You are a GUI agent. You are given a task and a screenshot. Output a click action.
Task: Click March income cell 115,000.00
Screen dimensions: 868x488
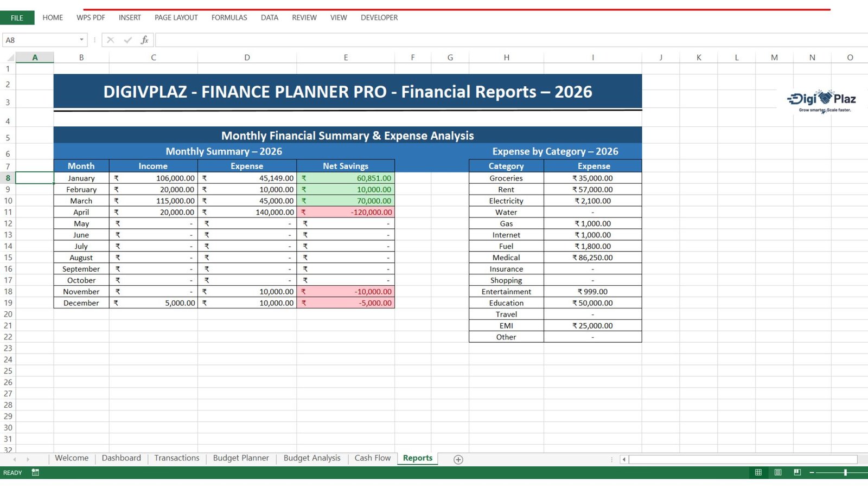click(154, 201)
